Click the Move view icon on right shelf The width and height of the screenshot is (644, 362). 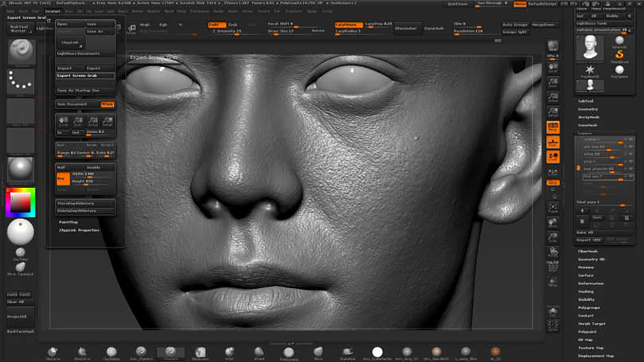click(553, 223)
